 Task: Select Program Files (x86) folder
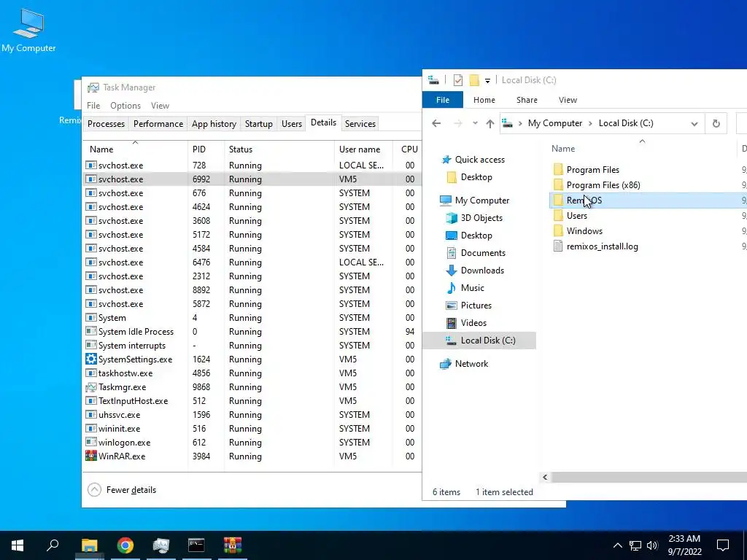603,184
